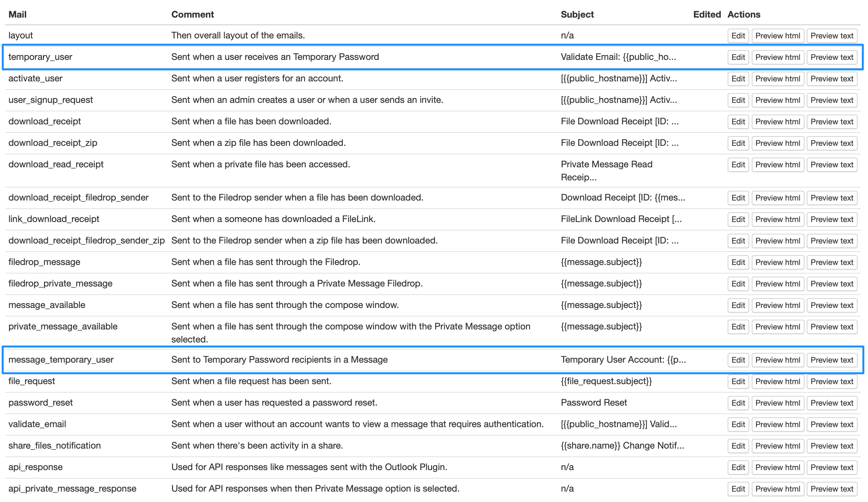Edit the password_reset template
The width and height of the screenshot is (868, 502).
738,402
